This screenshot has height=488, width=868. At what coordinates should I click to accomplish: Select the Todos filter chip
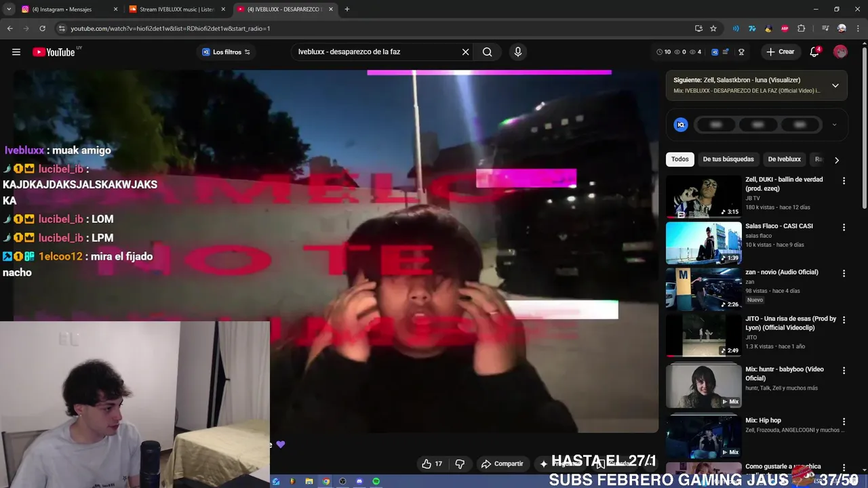(x=679, y=159)
